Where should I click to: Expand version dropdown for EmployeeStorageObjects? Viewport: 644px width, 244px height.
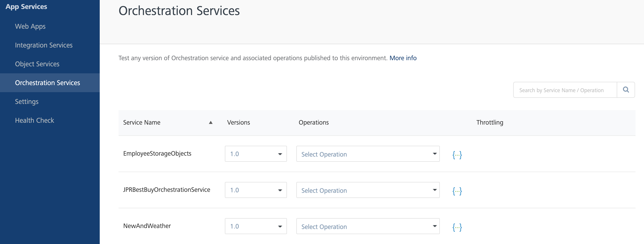[255, 154]
